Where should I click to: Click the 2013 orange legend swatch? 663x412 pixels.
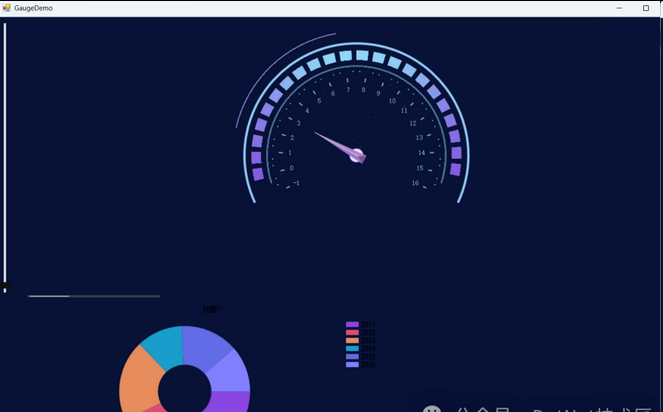point(352,340)
